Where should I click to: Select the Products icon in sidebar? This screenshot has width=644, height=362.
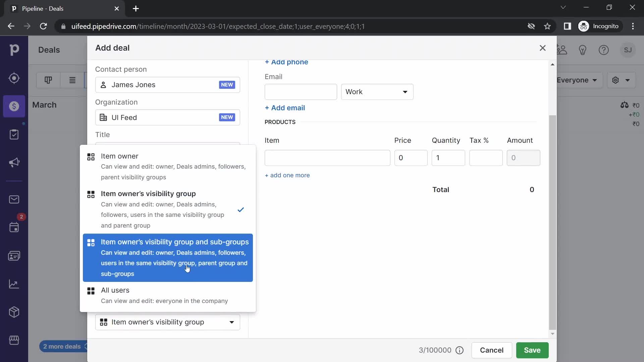click(14, 312)
